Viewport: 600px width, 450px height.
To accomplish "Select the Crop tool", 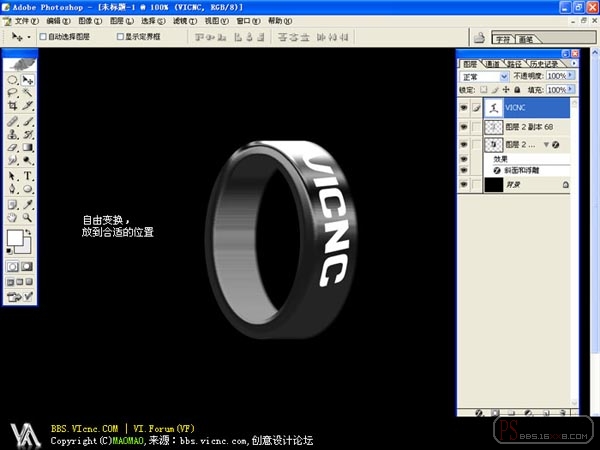I will [12, 106].
